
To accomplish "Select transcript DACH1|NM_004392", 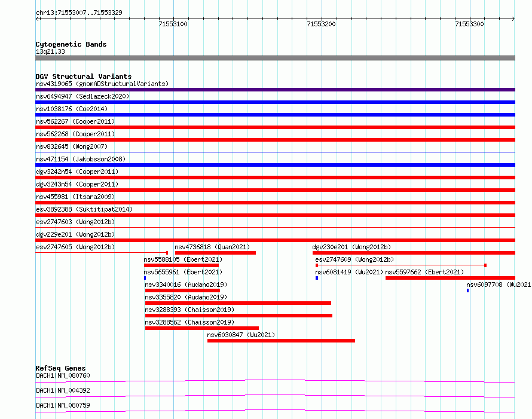I will pyautogui.click(x=63, y=390).
